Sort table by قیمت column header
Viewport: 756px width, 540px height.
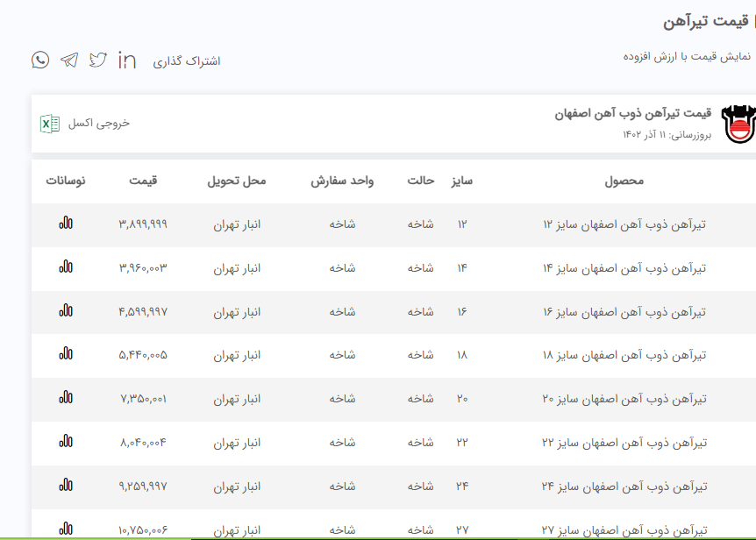point(143,181)
